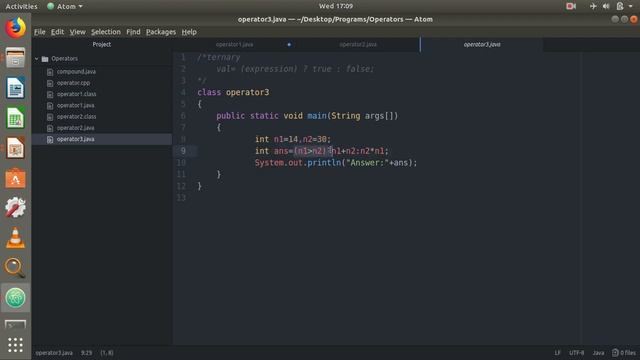This screenshot has width=640, height=360.
Task: Open the Selection menu
Action: [x=106, y=32]
